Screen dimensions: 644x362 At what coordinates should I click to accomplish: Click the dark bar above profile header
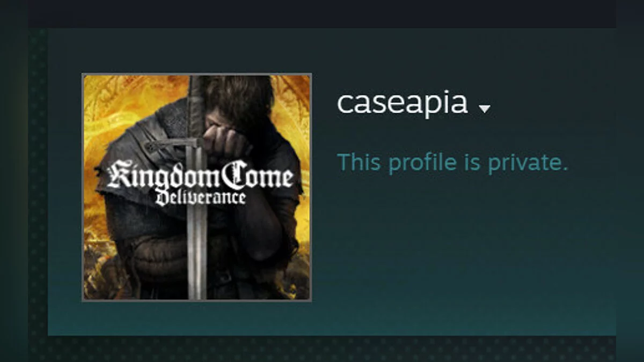tap(322, 13)
